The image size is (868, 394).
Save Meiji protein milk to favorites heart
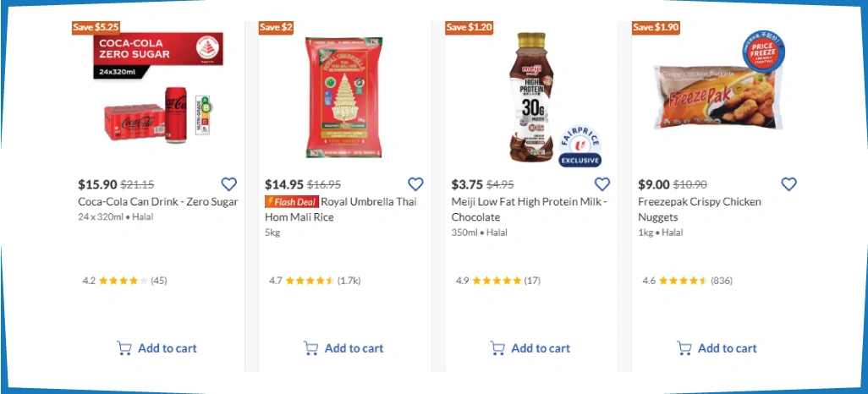coord(602,184)
